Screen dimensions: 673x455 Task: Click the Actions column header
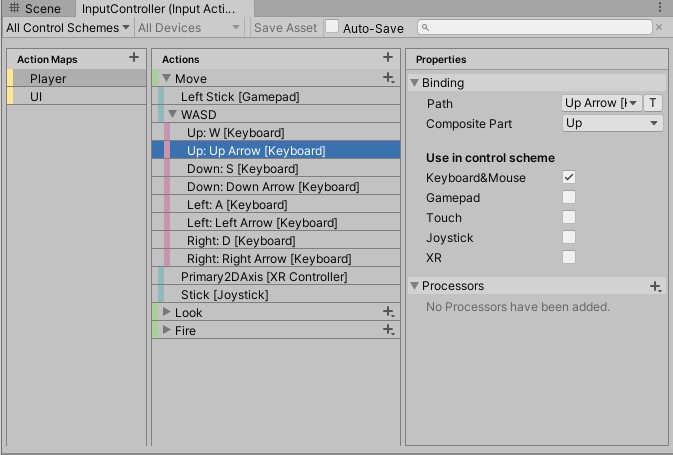coord(276,59)
